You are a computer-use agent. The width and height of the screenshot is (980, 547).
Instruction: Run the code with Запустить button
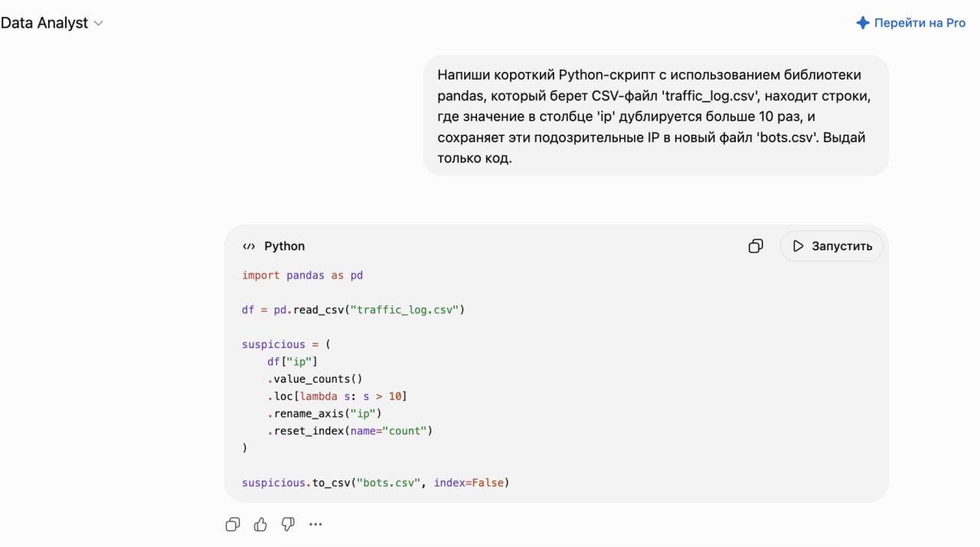click(831, 246)
